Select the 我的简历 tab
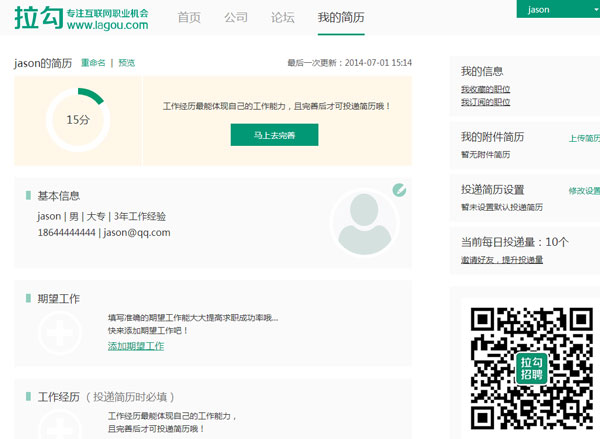600x439 pixels. point(341,17)
